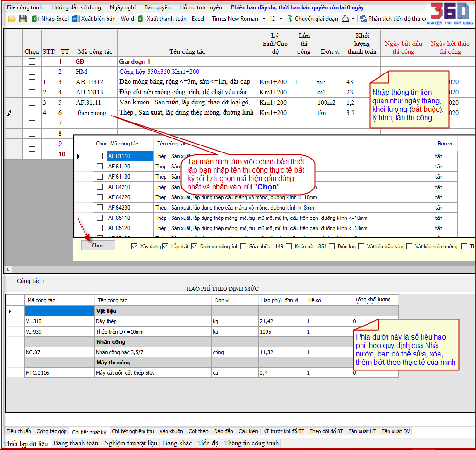The image size is (476, 450).
Task: Expand the Times New Roman font dropdown
Action: pos(264,19)
